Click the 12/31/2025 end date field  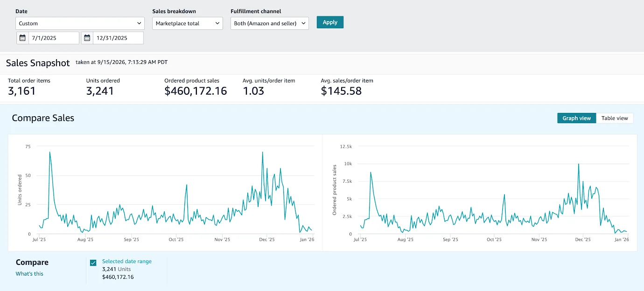(x=118, y=38)
